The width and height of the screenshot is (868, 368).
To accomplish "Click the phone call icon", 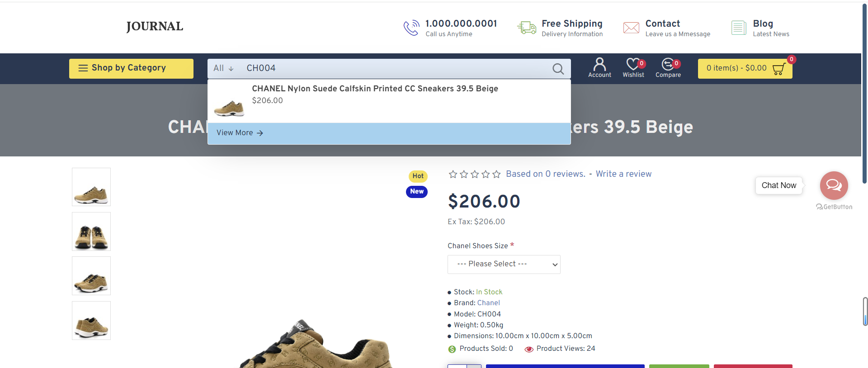I will [x=411, y=28].
